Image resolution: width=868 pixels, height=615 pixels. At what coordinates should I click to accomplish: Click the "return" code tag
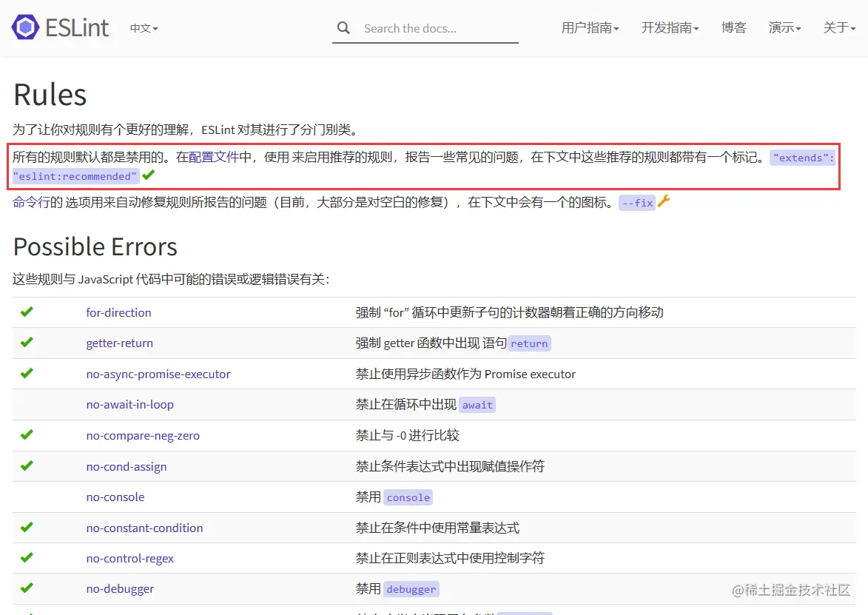point(529,343)
